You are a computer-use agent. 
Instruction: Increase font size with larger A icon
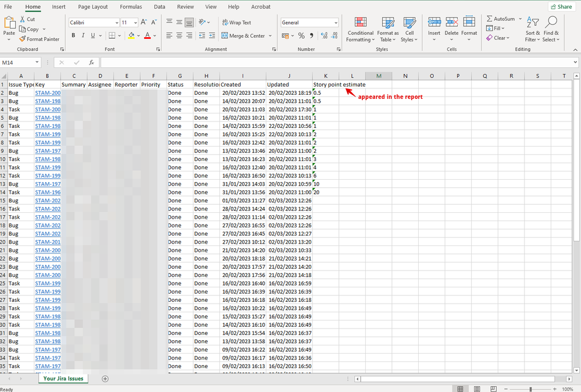click(x=144, y=22)
